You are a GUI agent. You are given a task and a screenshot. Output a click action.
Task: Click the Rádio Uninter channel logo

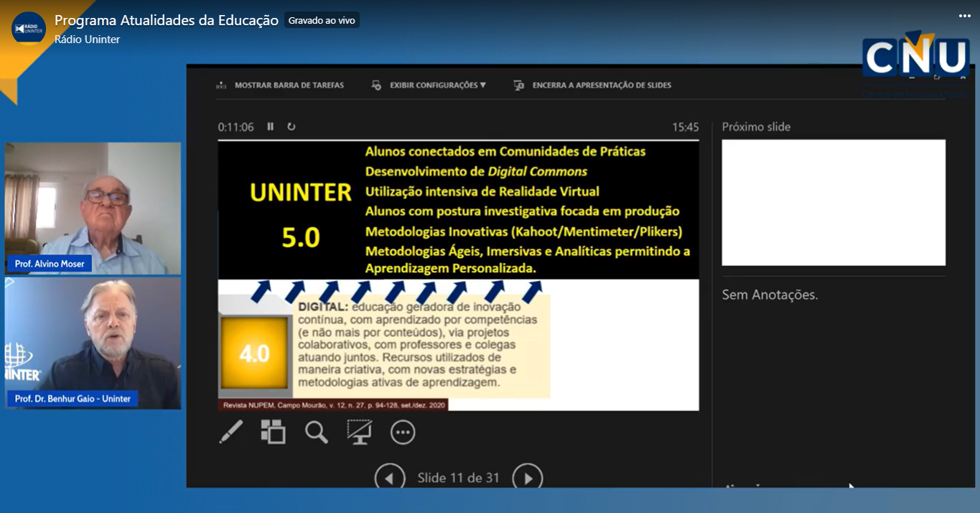pyautogui.click(x=29, y=29)
